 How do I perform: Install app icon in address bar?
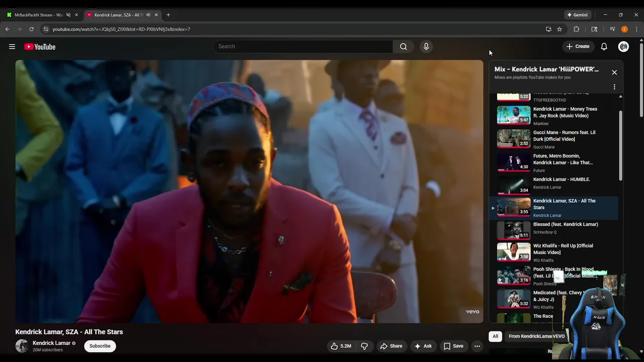coord(548,29)
